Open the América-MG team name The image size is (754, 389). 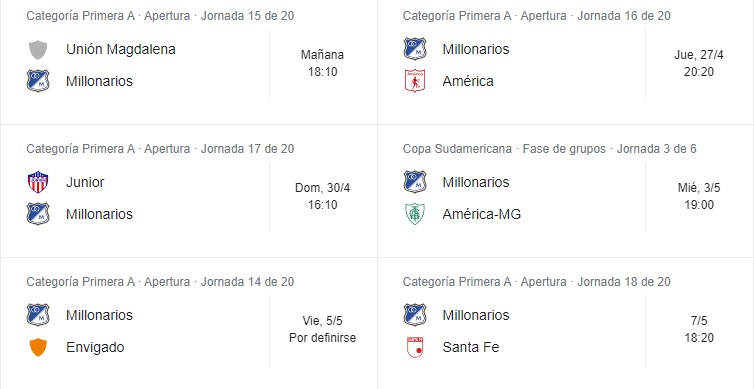pos(481,214)
